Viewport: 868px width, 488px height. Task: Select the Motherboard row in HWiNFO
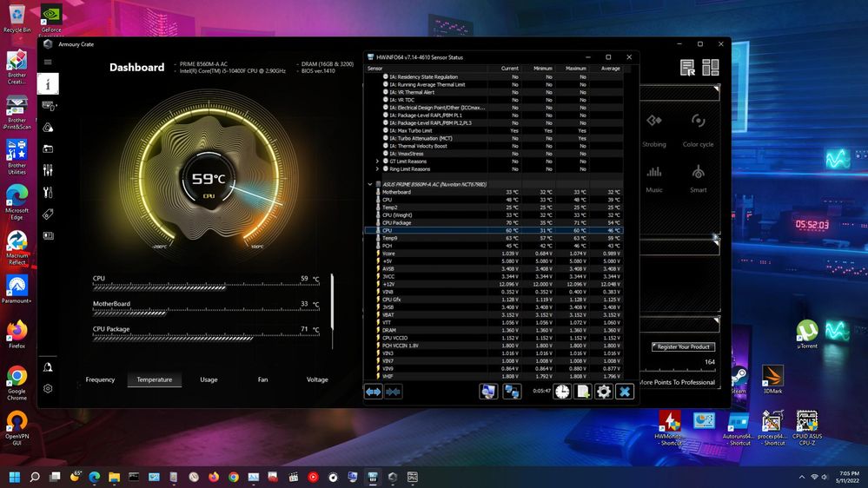tap(494, 192)
